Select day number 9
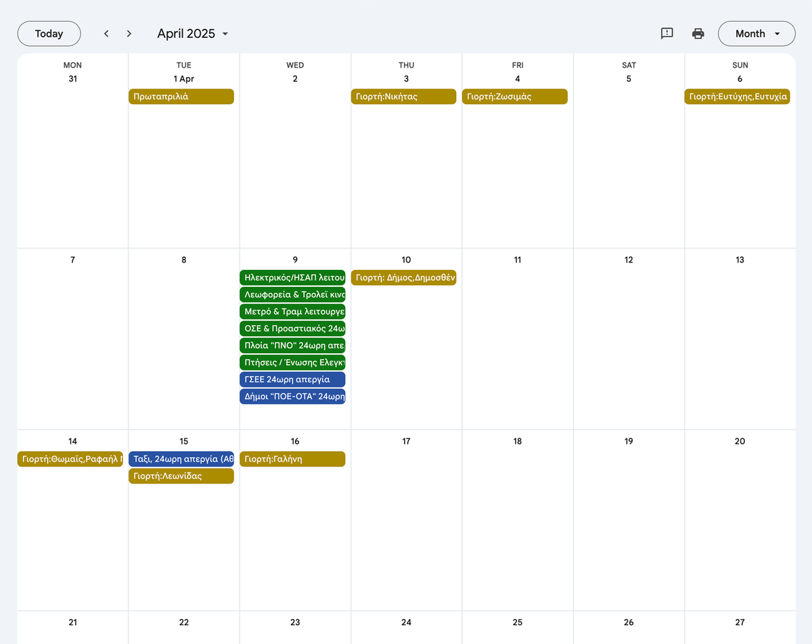Screen dimensions: 812x644 [295, 260]
